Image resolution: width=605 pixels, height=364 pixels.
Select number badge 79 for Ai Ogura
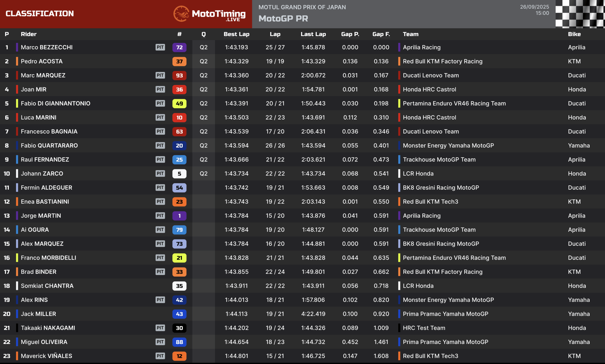tap(179, 230)
